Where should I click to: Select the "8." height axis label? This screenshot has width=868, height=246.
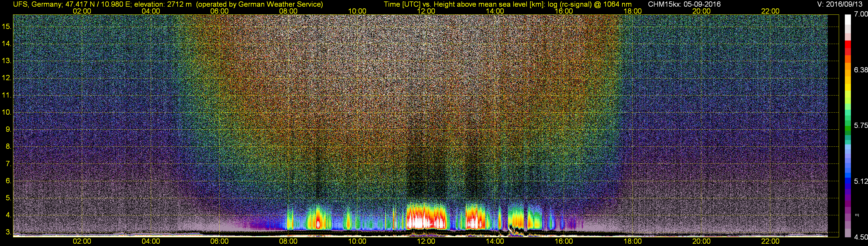(x=8, y=147)
